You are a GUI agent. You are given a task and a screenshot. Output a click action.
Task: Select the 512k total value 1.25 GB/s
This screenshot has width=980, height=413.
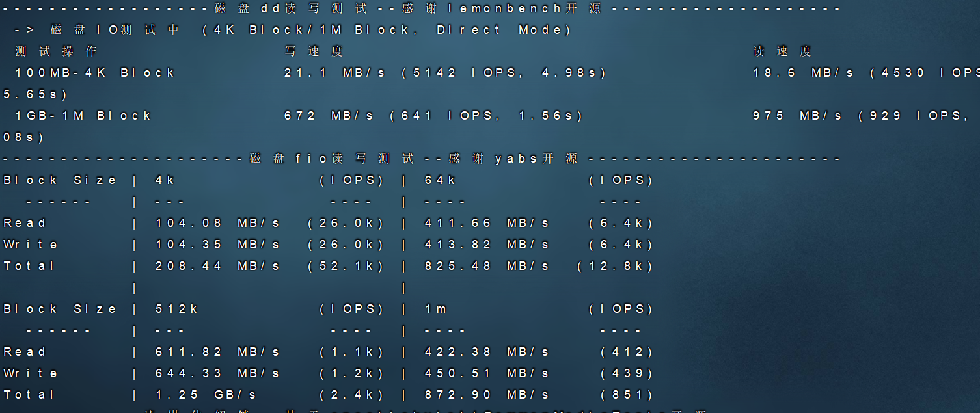pyautogui.click(x=206, y=395)
